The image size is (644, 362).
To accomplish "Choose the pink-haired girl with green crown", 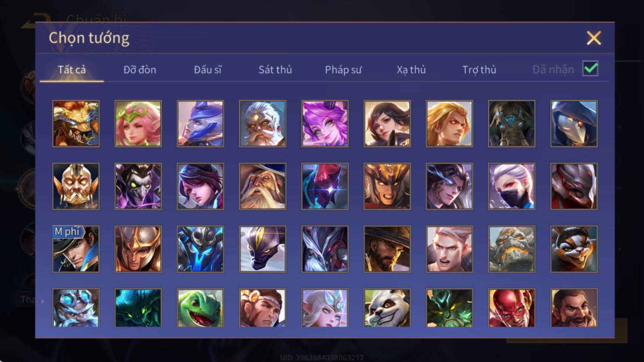I will pos(138,124).
